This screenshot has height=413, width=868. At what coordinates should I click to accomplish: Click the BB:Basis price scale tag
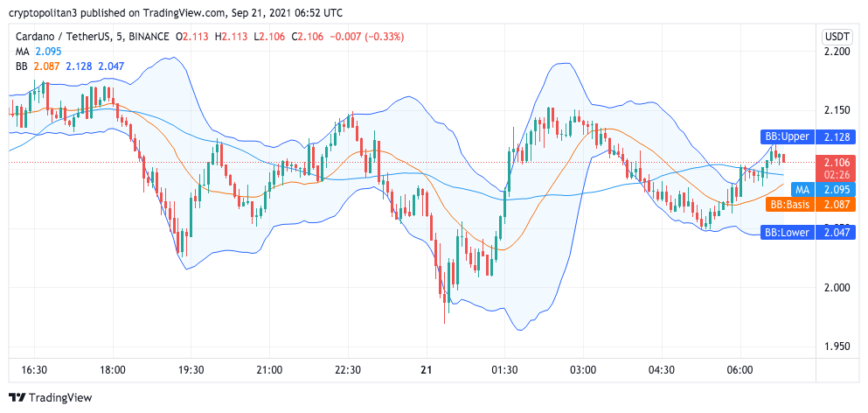(790, 205)
